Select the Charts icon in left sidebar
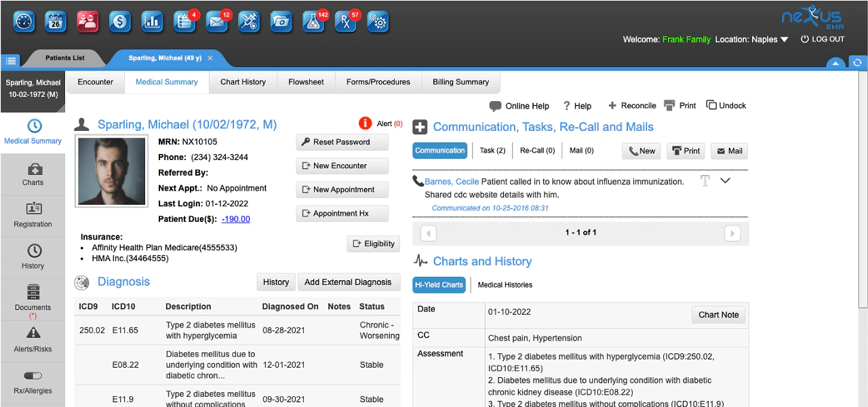Viewport: 868px width, 407px height. click(x=33, y=174)
